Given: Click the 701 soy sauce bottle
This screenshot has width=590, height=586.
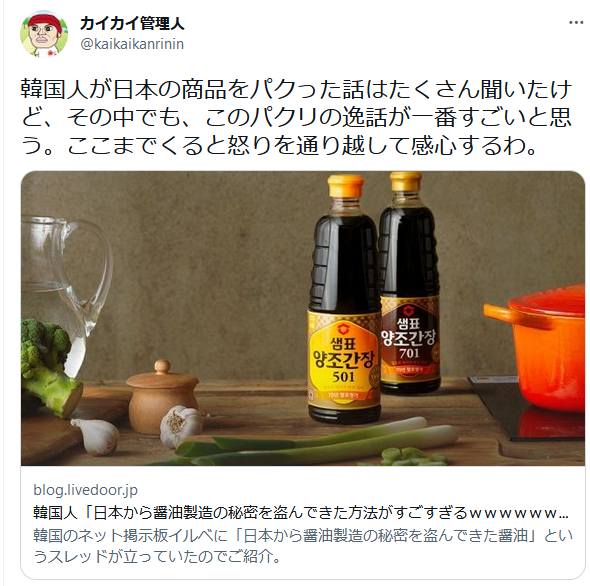Looking at the screenshot, I should click(410, 282).
